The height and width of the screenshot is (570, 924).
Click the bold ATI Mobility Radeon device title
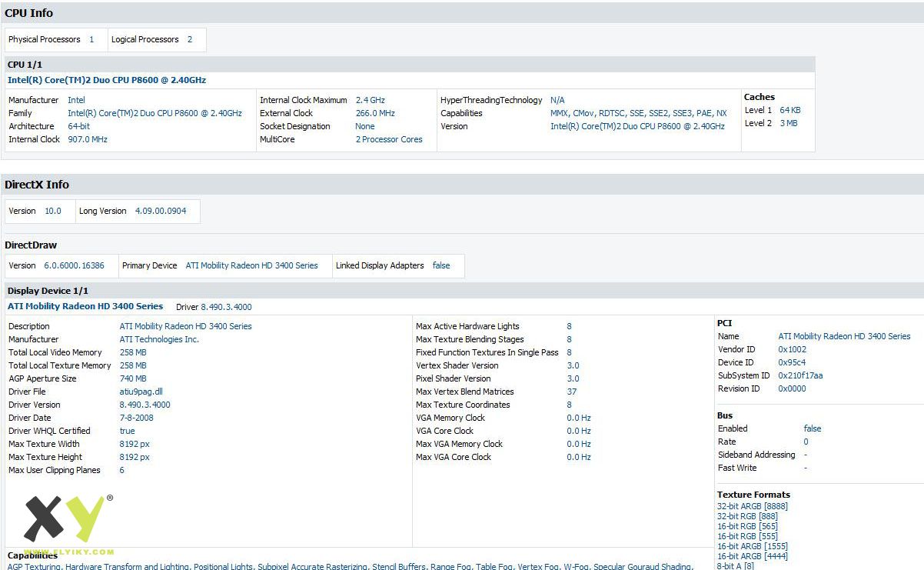[x=85, y=306]
